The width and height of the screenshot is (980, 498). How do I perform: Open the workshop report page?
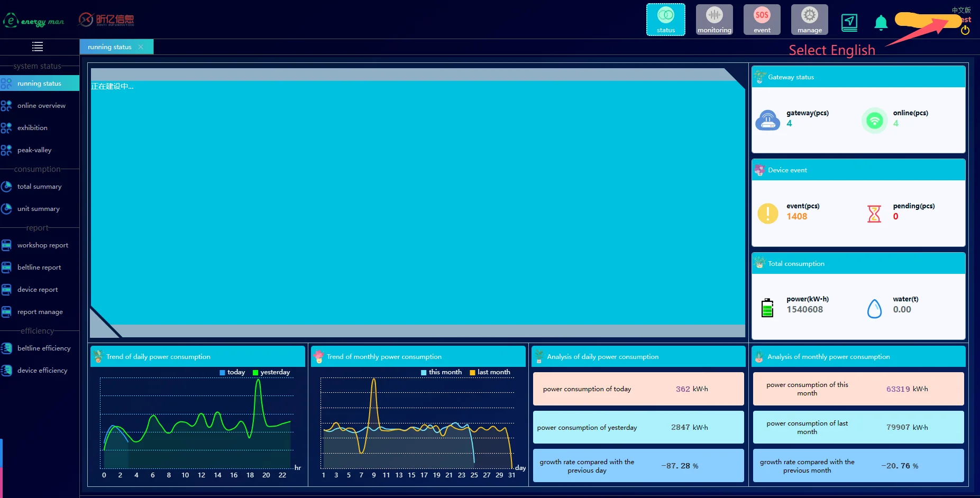pos(42,245)
